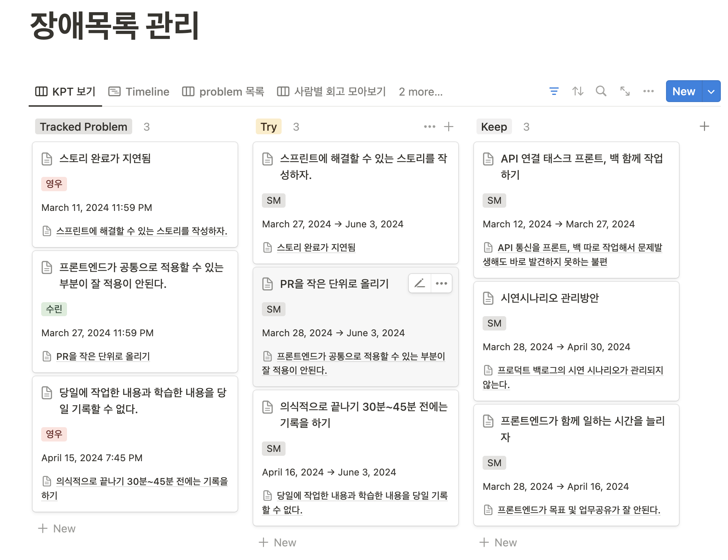Open the filter icon in the toolbar
The height and width of the screenshot is (560, 728).
point(554,91)
